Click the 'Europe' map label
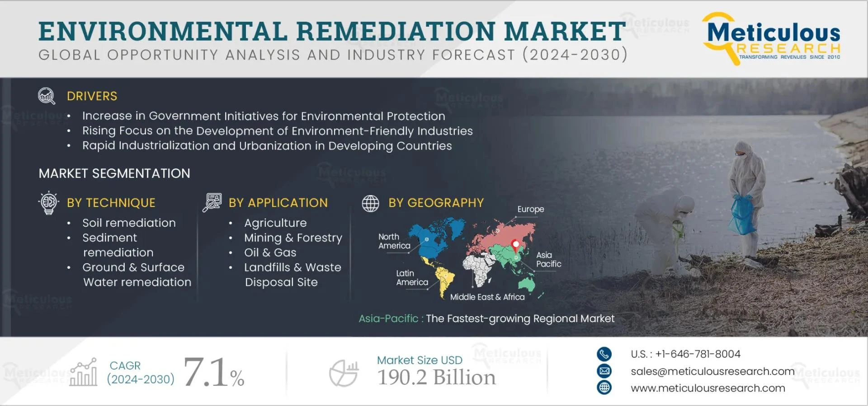The width and height of the screenshot is (868, 406). [x=531, y=209]
